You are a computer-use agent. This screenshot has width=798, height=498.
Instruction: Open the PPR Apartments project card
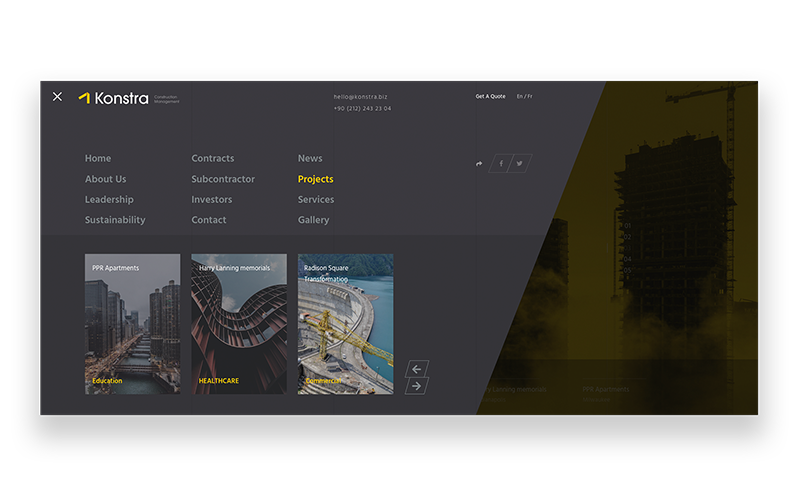click(x=133, y=324)
